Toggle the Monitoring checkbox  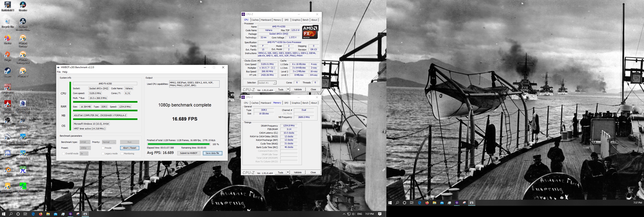pos(122,154)
